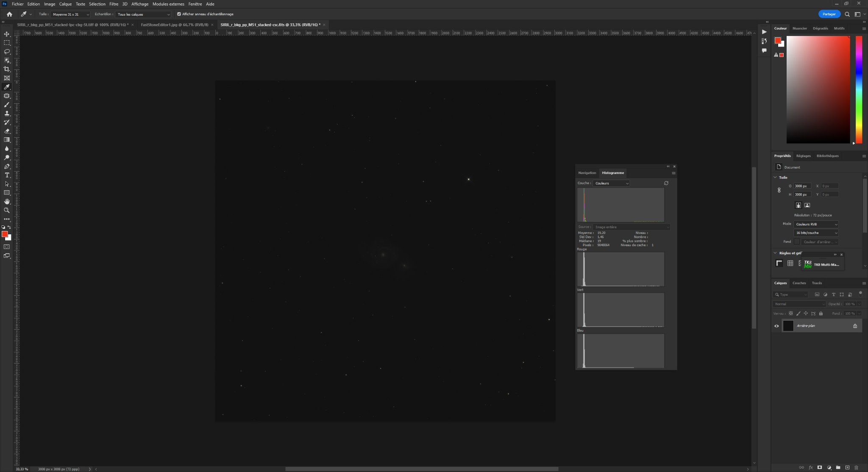Viewport: 868px width, 472px height.
Task: Refresh the histogram with the refresh icon
Action: 666,183
